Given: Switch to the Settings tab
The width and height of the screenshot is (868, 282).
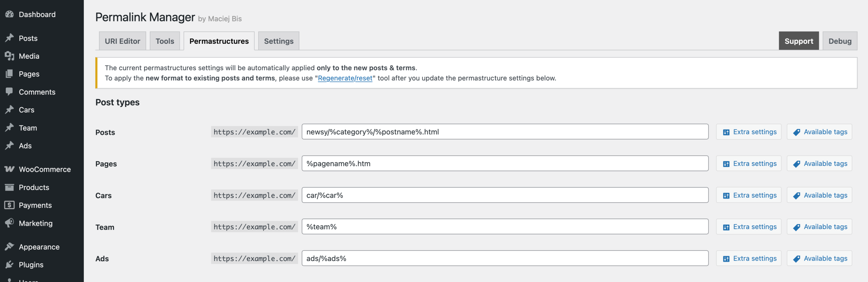Looking at the screenshot, I should pyautogui.click(x=279, y=41).
